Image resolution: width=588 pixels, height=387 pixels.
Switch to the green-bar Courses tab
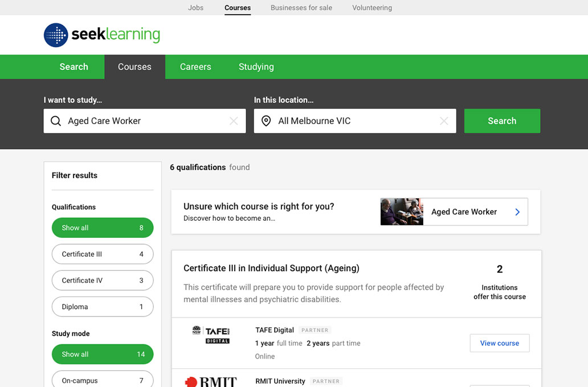(x=134, y=67)
